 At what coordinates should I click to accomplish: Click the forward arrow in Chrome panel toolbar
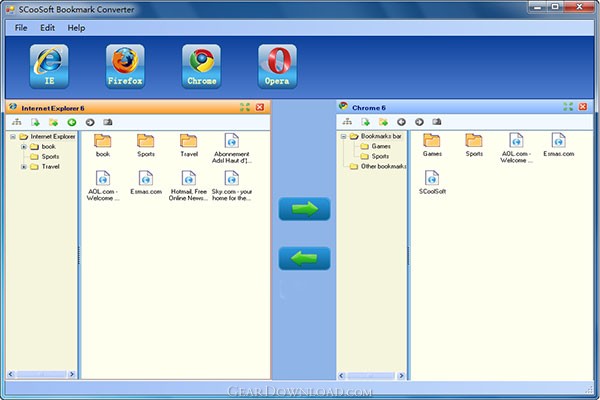coord(419,122)
